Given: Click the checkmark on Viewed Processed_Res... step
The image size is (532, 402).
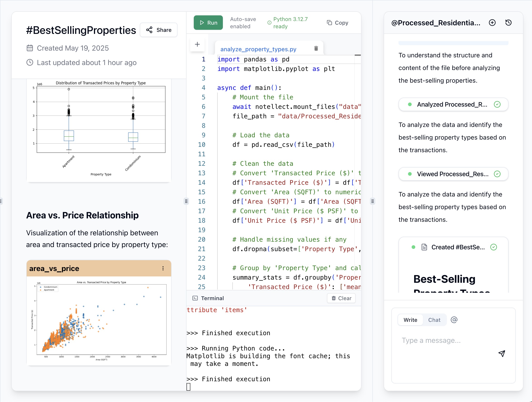Looking at the screenshot, I should coord(497,174).
